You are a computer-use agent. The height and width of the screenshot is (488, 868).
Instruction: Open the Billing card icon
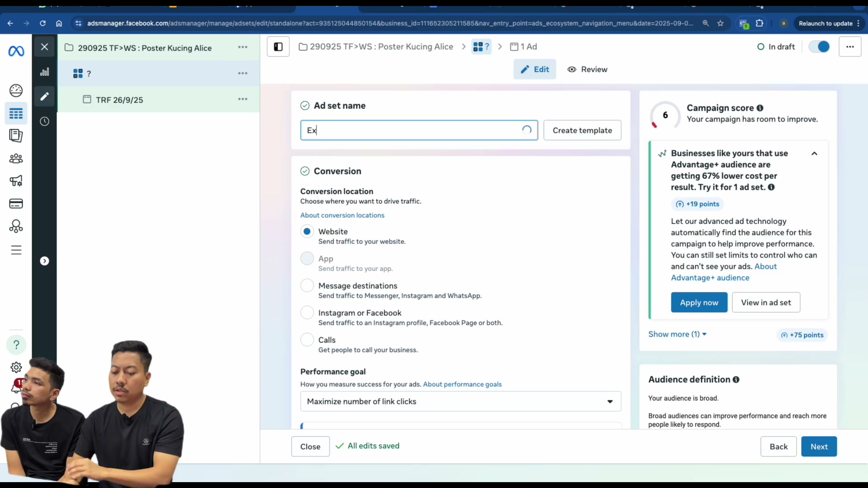point(16,204)
